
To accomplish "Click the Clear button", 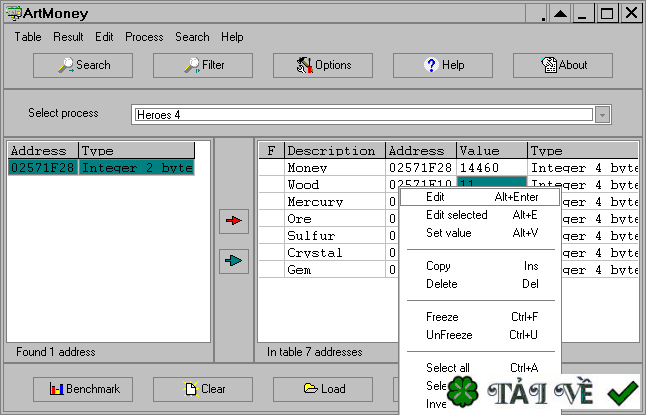I will tap(203, 389).
